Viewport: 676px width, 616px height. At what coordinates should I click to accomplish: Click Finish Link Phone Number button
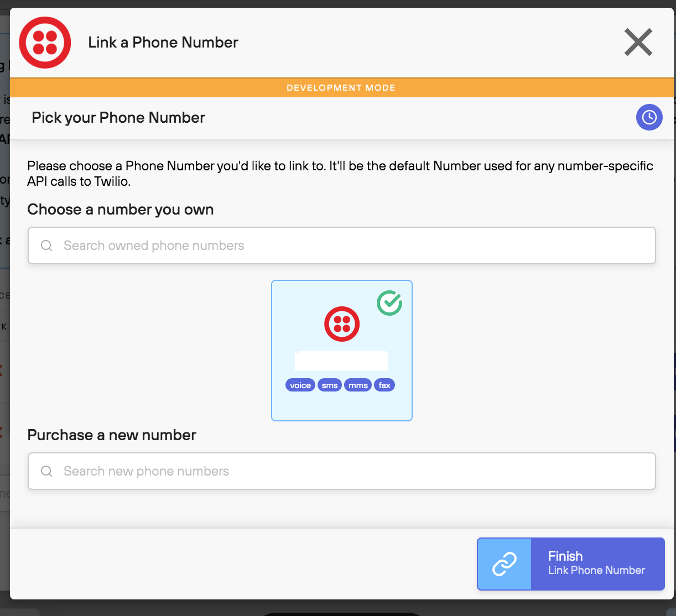pos(571,564)
